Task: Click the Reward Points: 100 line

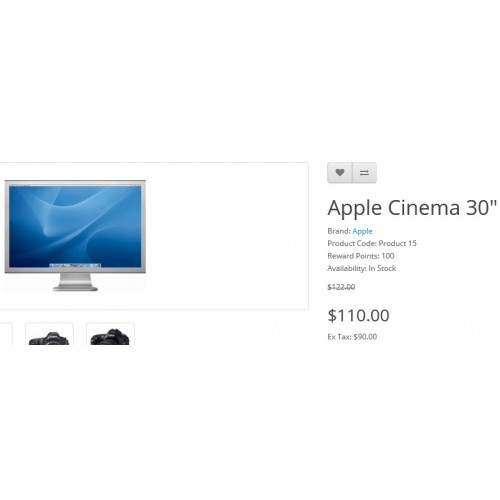Action: point(361,256)
